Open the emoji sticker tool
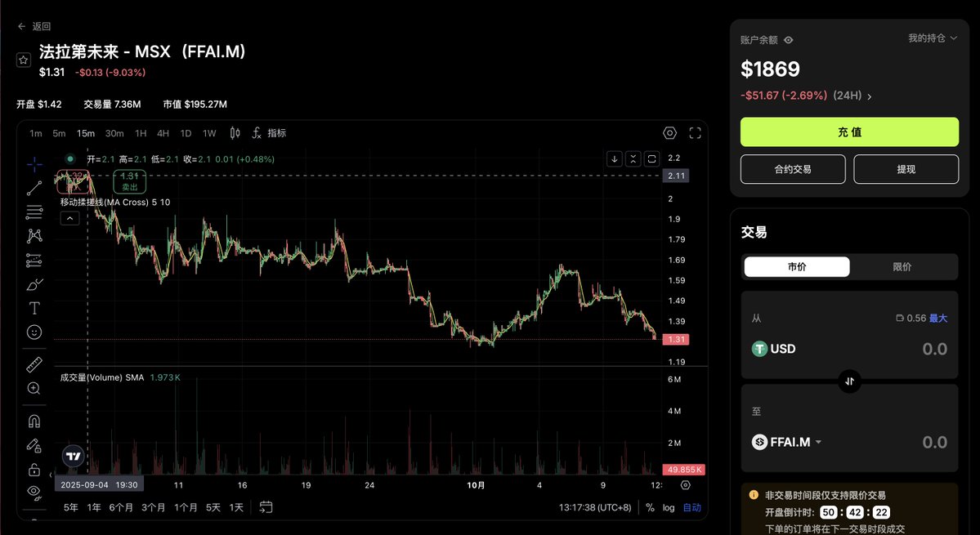The width and height of the screenshot is (980, 535). 34,332
